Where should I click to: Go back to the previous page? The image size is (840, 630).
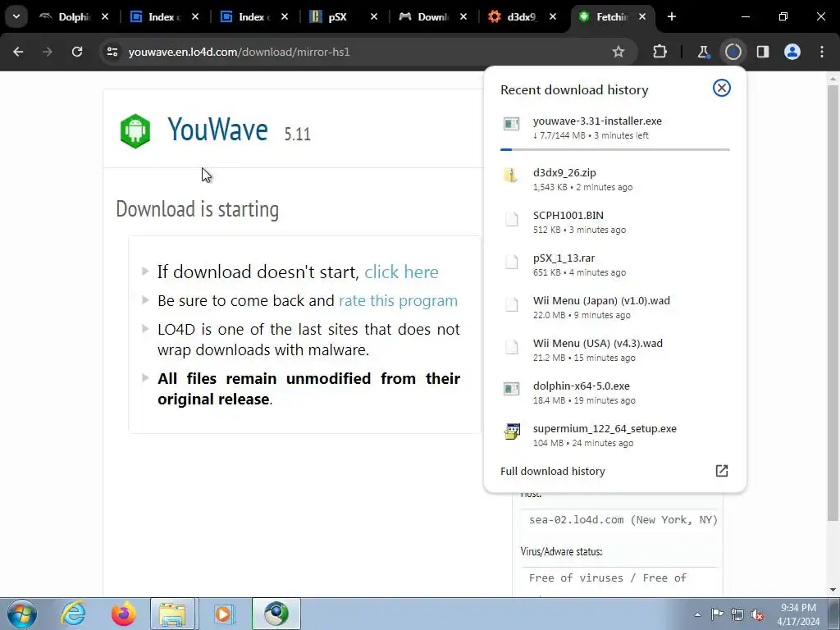click(x=18, y=52)
